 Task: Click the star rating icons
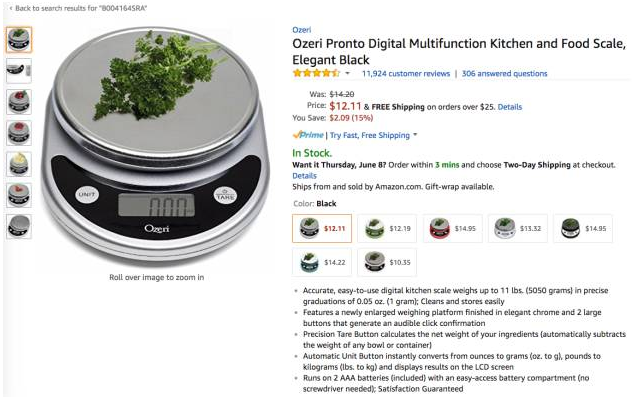pos(316,73)
